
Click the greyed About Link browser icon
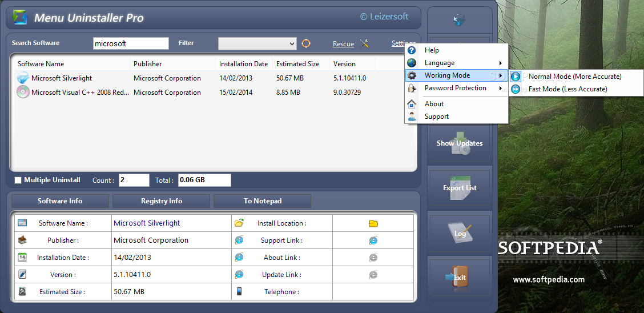[373, 258]
